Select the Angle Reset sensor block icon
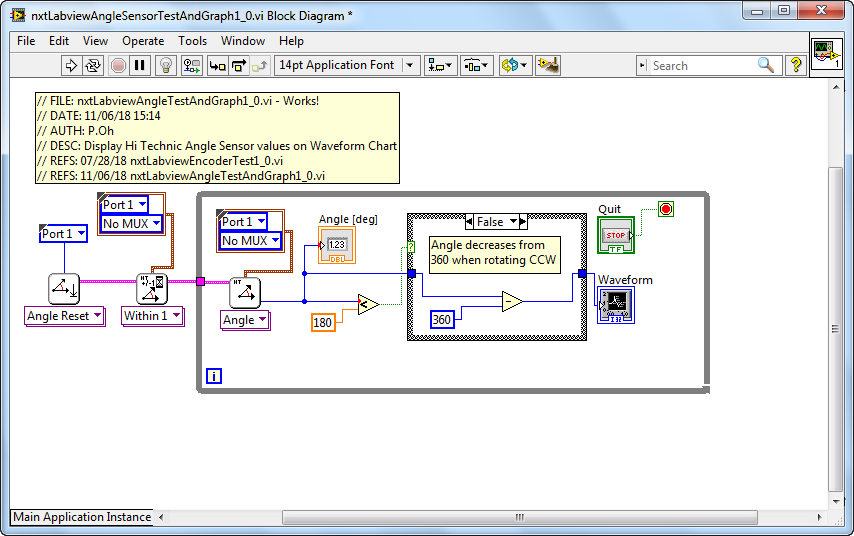This screenshot has width=854, height=536. click(64, 289)
